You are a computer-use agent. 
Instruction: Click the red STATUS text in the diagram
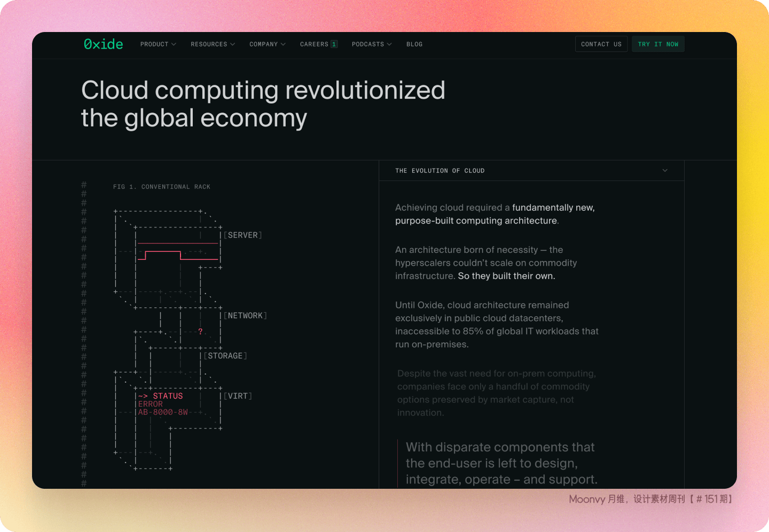(x=168, y=396)
